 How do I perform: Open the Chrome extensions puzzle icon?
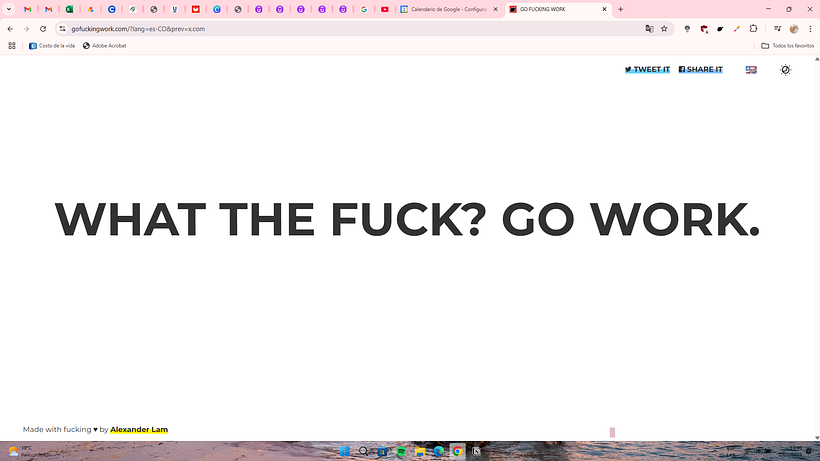753,29
